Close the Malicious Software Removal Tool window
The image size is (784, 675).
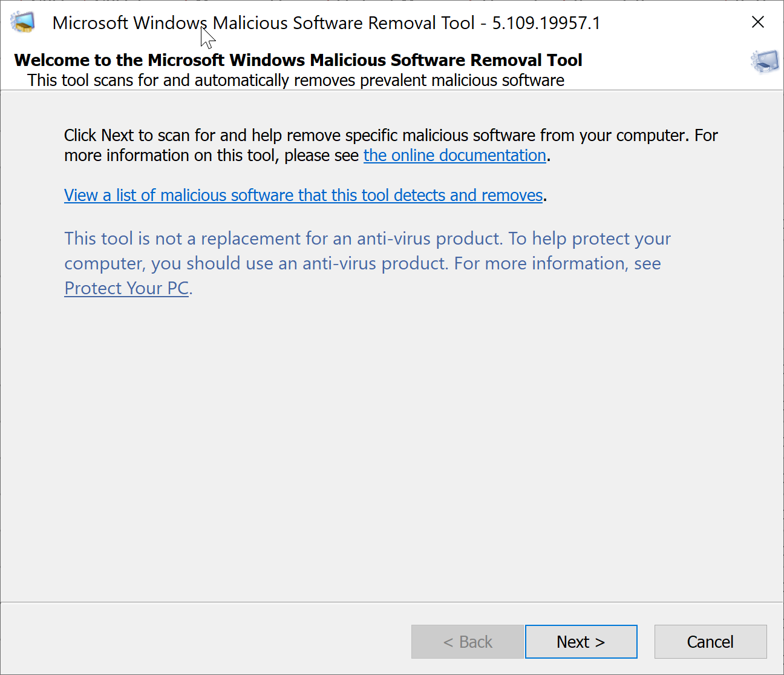pos(757,22)
